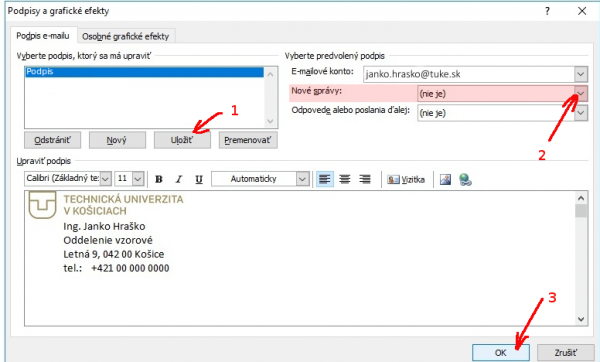Open the E-mailové konto dropdown
This screenshot has width=600, height=362.
pyautogui.click(x=581, y=74)
